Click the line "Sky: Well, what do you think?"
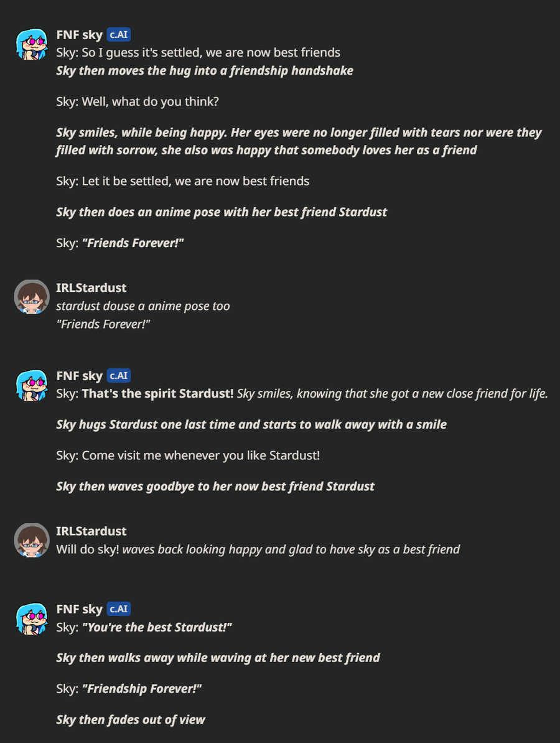This screenshot has width=560, height=743. 138,101
